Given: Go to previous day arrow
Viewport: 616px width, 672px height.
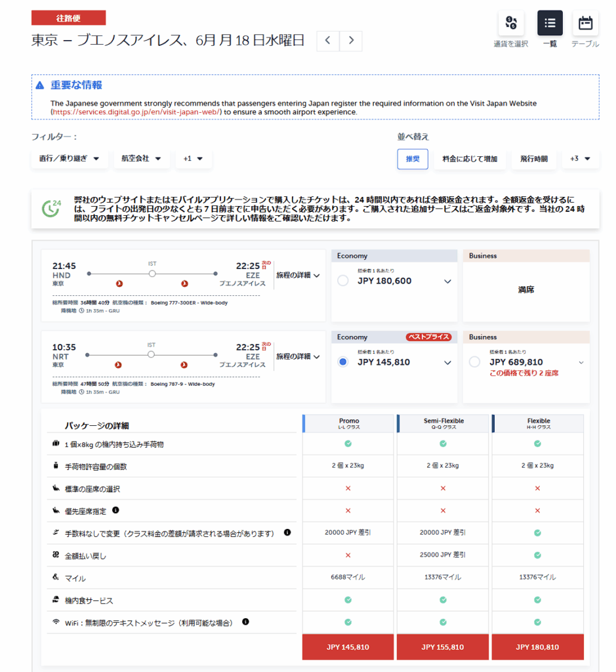Looking at the screenshot, I should pos(328,41).
